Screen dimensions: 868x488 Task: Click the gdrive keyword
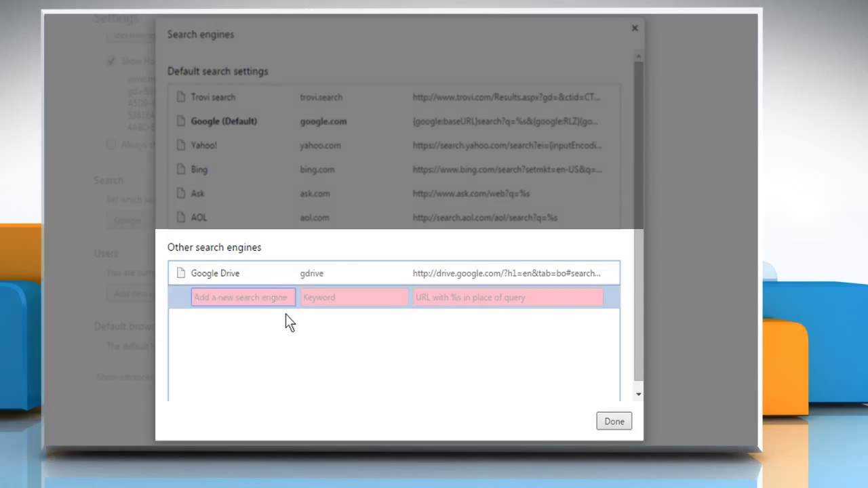tap(311, 273)
